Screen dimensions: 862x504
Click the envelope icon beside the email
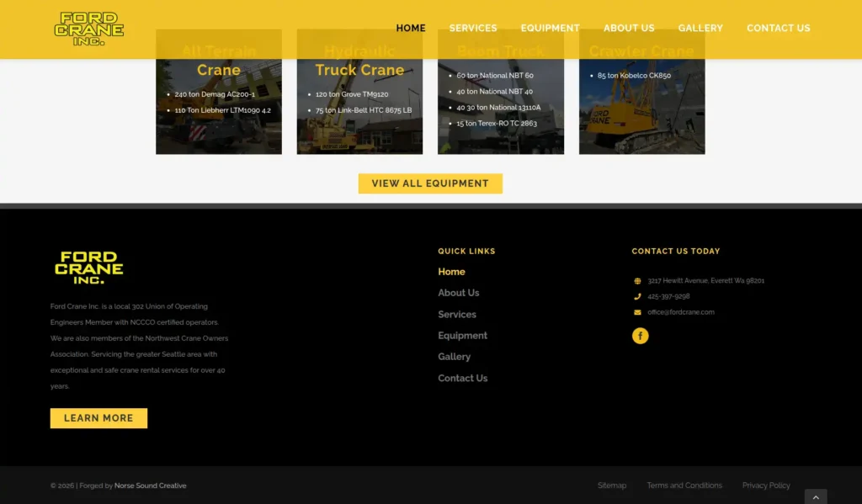637,312
